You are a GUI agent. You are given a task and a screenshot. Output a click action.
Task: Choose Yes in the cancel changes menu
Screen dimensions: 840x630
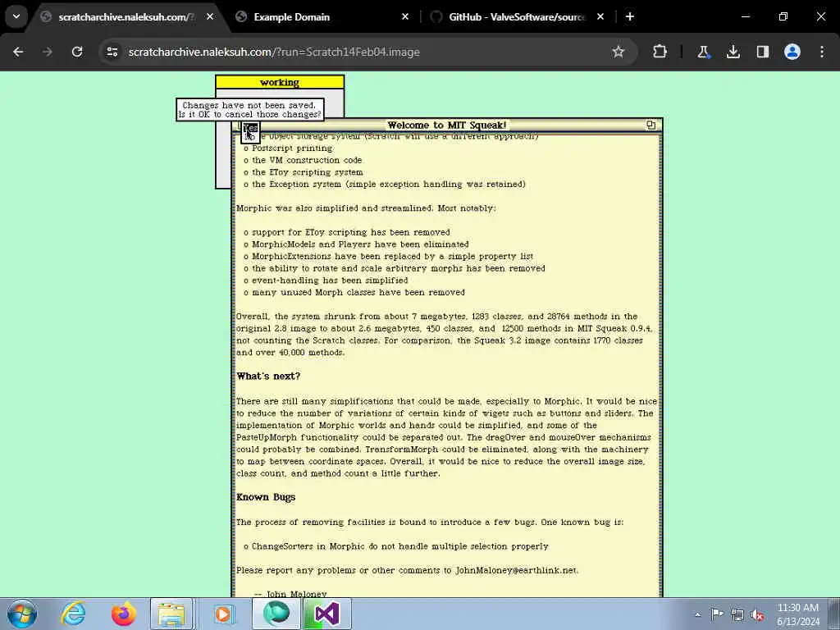coord(250,129)
